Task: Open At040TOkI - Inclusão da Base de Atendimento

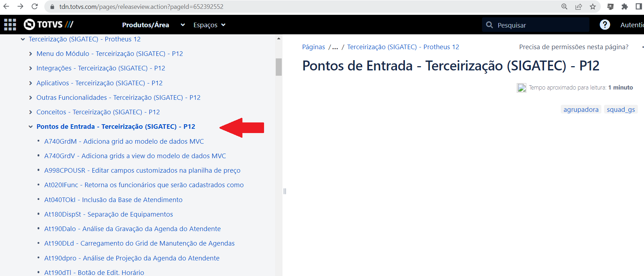Action: pyautogui.click(x=113, y=200)
